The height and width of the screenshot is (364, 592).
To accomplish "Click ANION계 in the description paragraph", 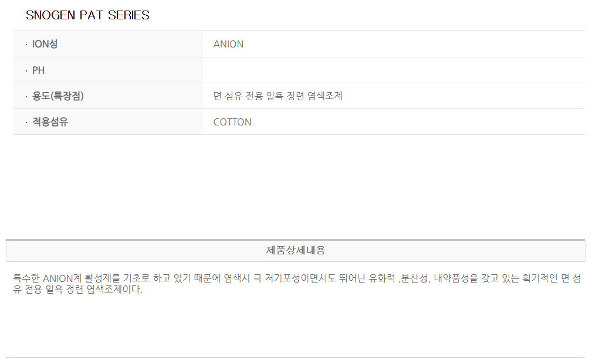I will (62, 278).
